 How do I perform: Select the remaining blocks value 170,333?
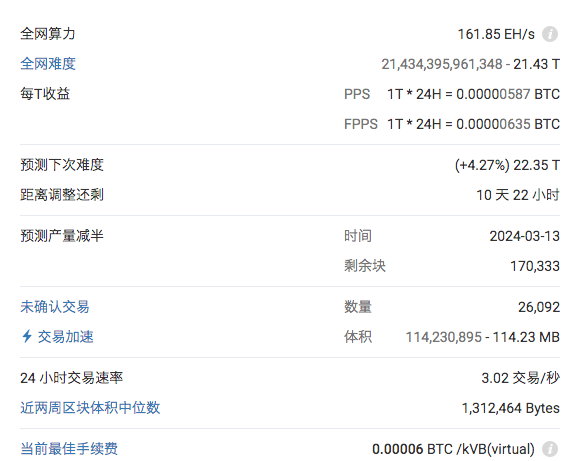click(535, 267)
